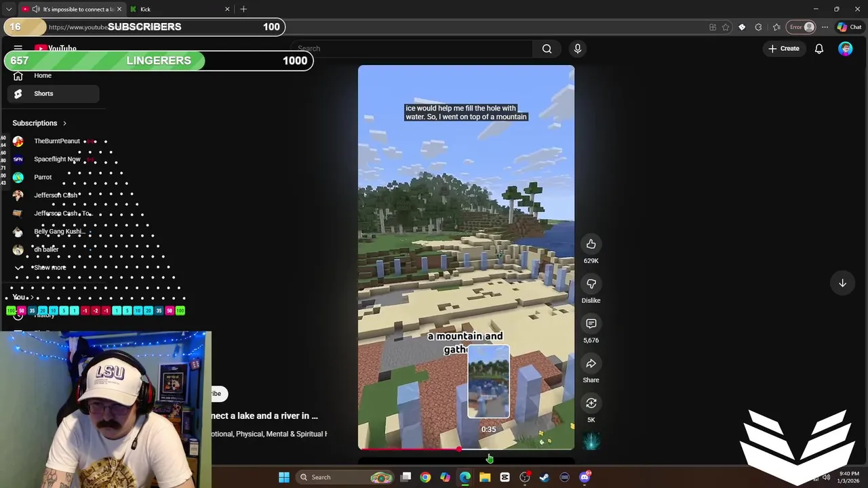Open Steam from the taskbar
The height and width of the screenshot is (488, 868).
545,477
